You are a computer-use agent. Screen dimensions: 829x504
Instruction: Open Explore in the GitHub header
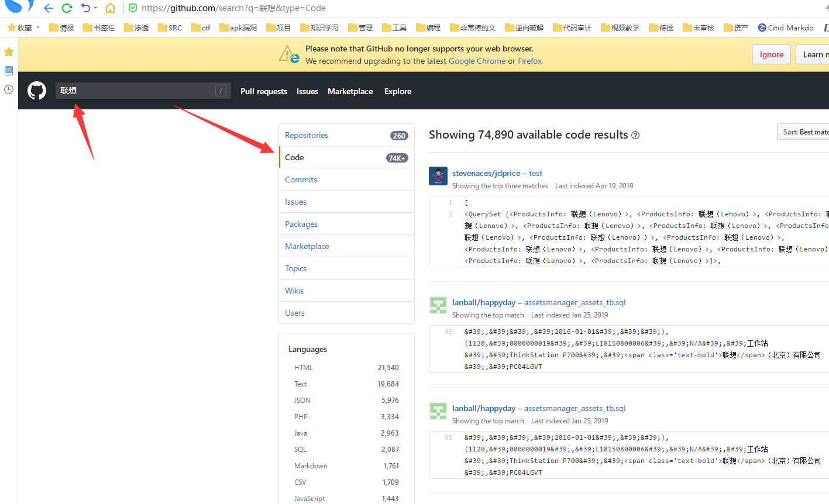pyautogui.click(x=398, y=91)
